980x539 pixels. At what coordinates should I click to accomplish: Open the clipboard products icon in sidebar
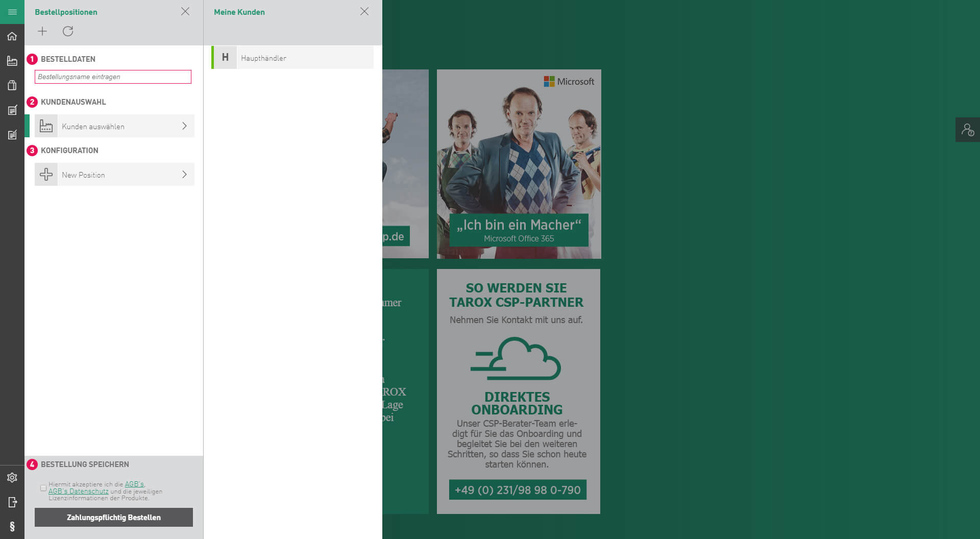pyautogui.click(x=12, y=85)
